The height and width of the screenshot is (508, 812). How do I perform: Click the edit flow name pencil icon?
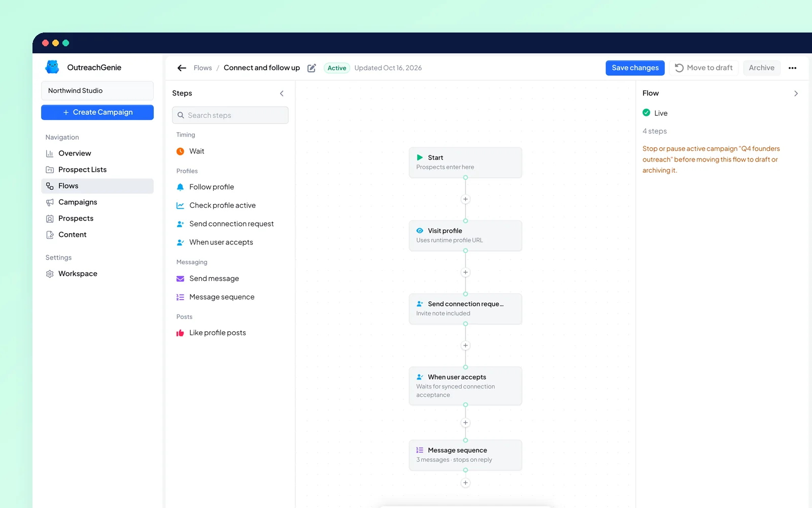click(312, 68)
